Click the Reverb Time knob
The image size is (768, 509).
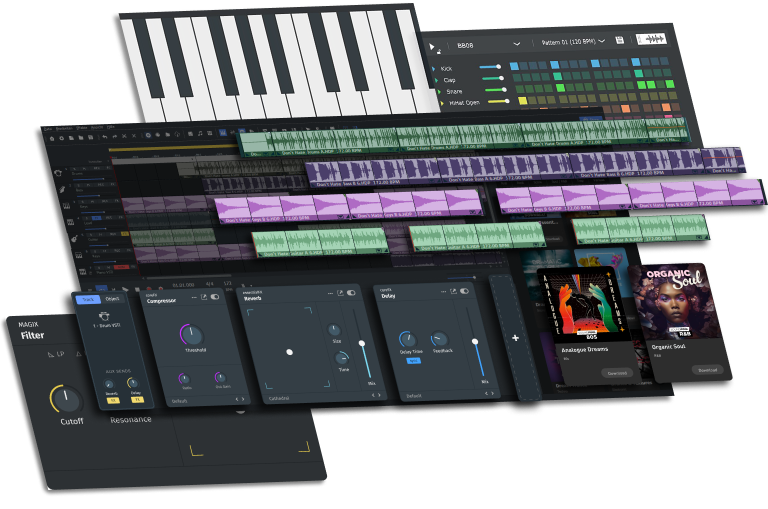[x=342, y=358]
